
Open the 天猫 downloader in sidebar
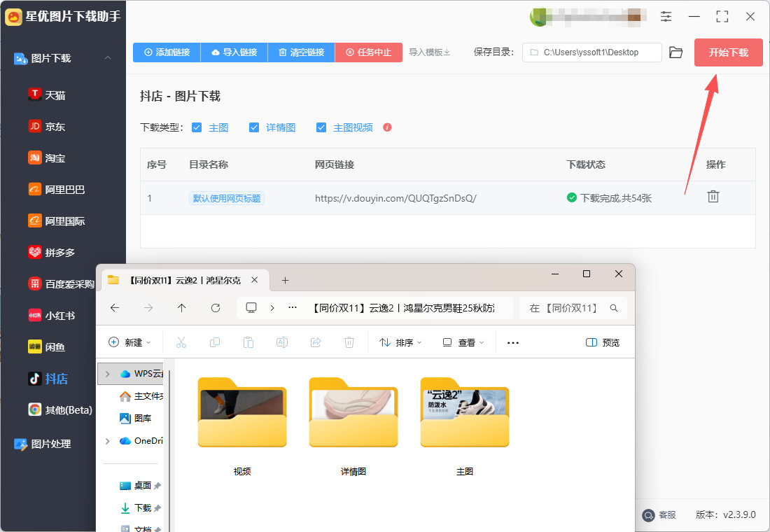click(47, 94)
